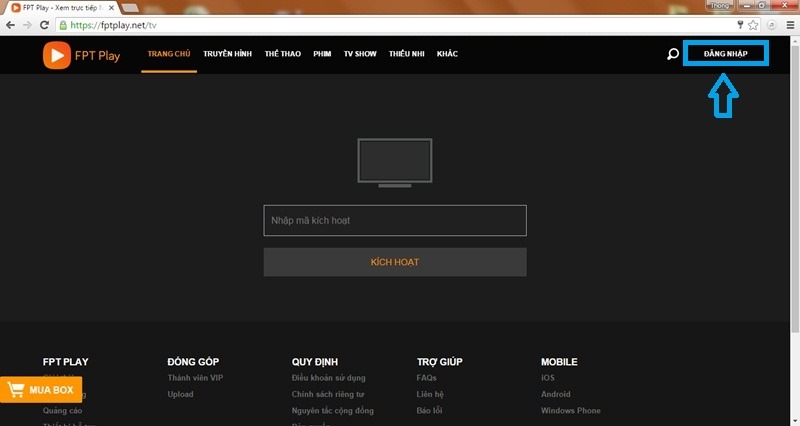Click the Windows Phone footer link
This screenshot has height=426, width=800.
tap(570, 410)
